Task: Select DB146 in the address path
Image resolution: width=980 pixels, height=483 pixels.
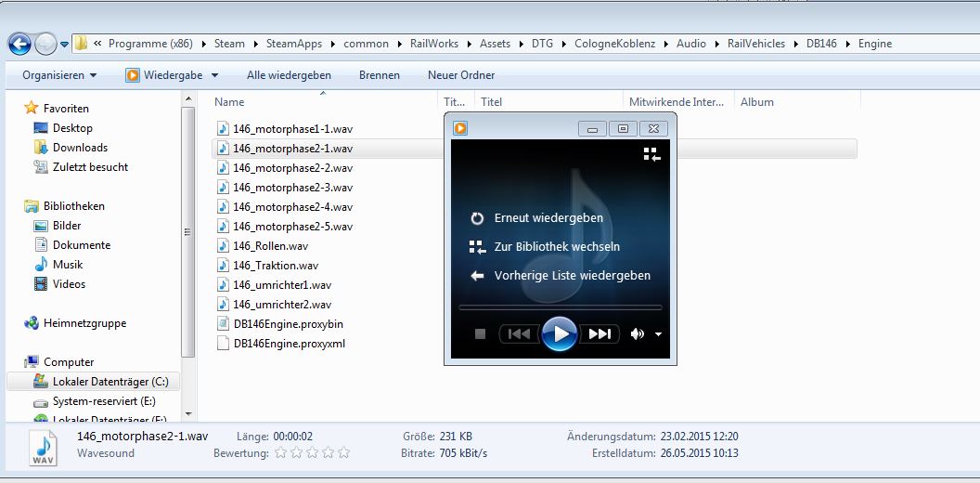Action: (x=821, y=44)
